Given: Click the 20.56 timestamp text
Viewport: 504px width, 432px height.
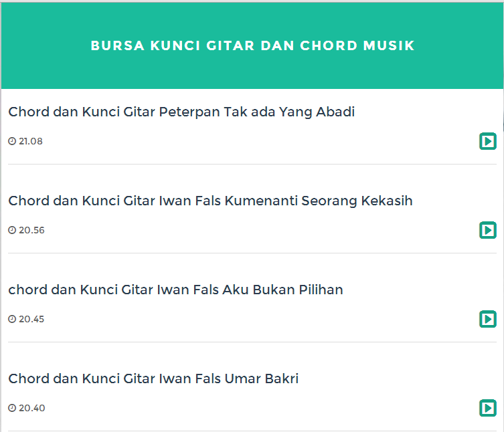Looking at the screenshot, I should pos(31,230).
